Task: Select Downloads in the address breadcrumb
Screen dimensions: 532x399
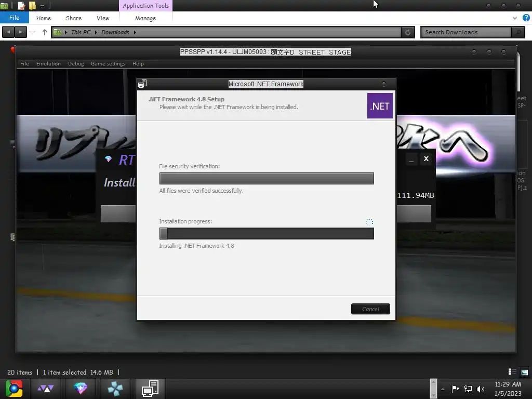Action: pos(115,32)
